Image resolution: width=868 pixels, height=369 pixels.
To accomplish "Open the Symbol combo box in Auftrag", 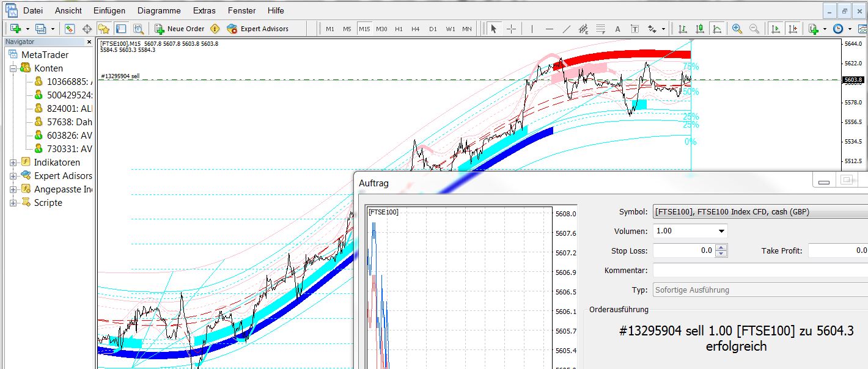I will [x=760, y=212].
